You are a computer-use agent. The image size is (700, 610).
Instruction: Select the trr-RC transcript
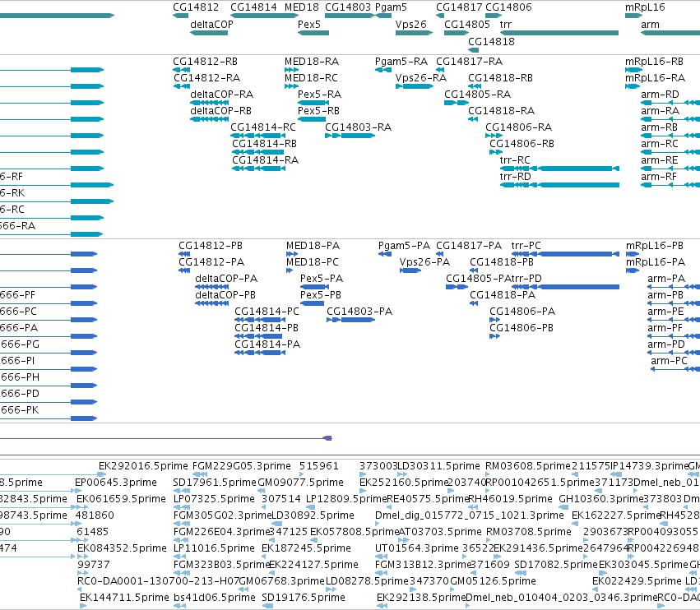click(x=559, y=169)
